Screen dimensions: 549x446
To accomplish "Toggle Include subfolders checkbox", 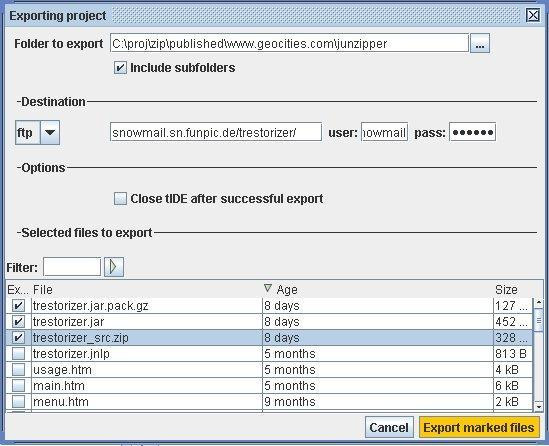I will 120,68.
